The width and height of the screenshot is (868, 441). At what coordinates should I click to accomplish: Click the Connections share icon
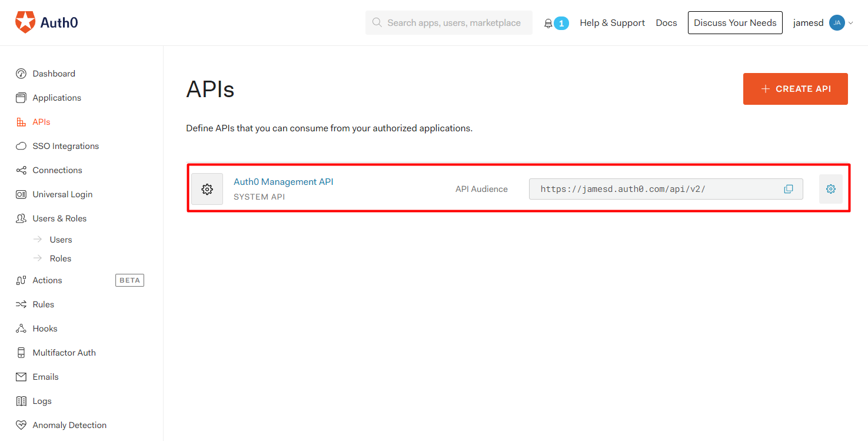click(x=21, y=170)
